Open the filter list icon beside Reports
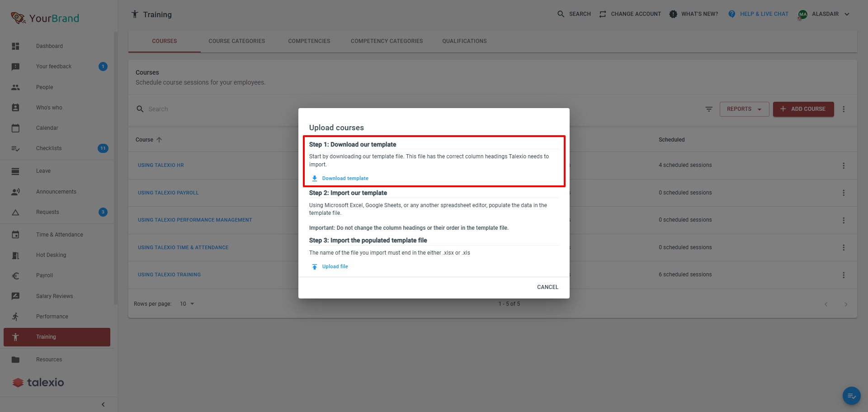The width and height of the screenshot is (868, 412). [709, 109]
